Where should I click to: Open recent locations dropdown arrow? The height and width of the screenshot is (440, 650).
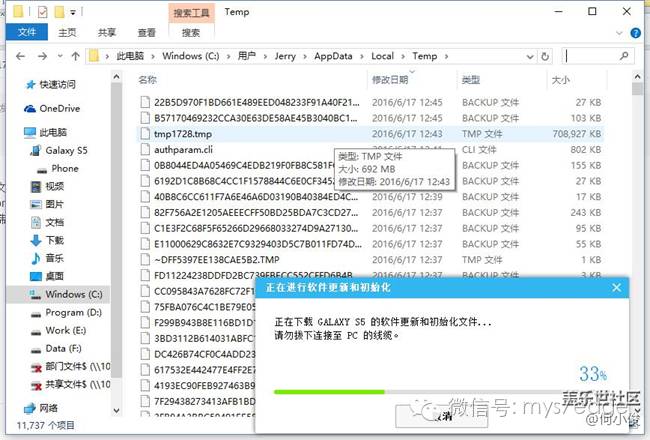[x=60, y=56]
